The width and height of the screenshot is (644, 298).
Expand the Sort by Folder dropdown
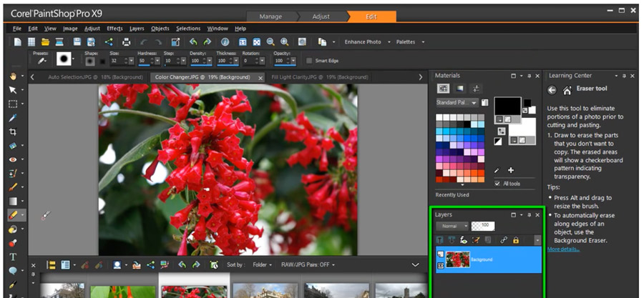pyautogui.click(x=261, y=264)
